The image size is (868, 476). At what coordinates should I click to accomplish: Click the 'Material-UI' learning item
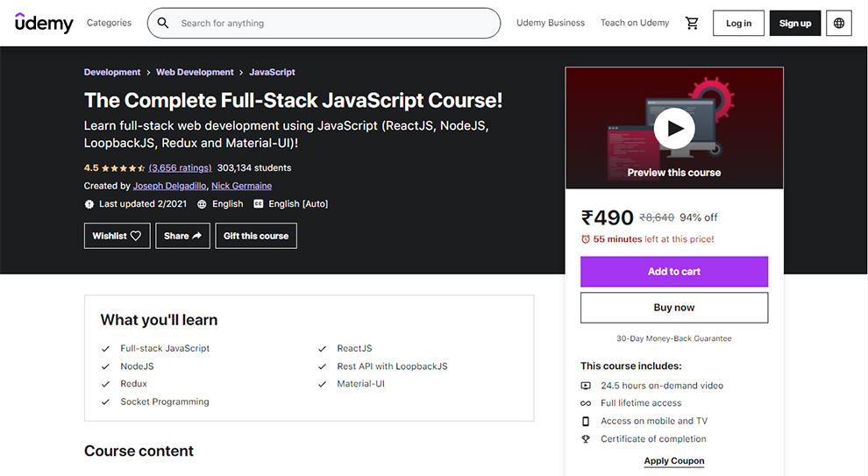pyautogui.click(x=360, y=384)
